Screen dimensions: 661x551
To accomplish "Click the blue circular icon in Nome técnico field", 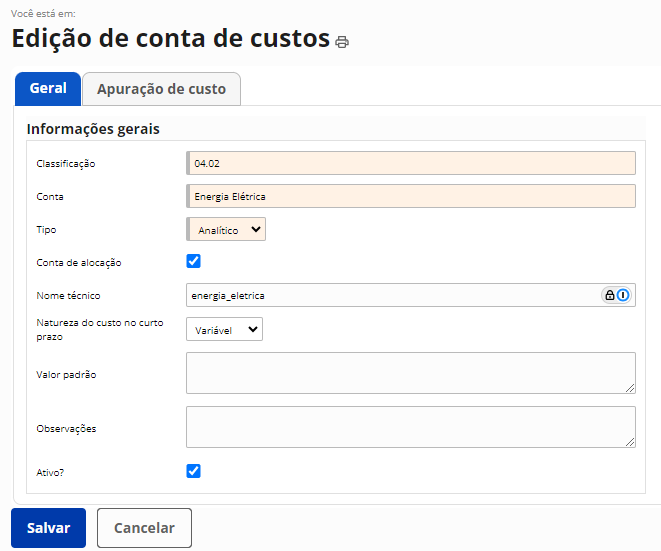I will pos(623,295).
